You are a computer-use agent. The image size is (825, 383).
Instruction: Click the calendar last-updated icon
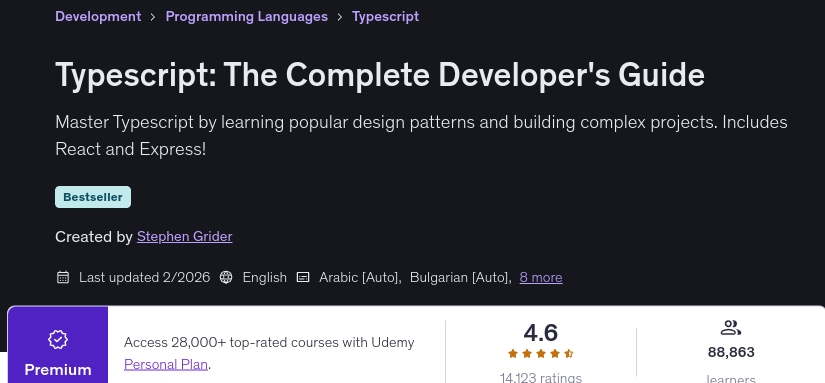click(x=63, y=277)
